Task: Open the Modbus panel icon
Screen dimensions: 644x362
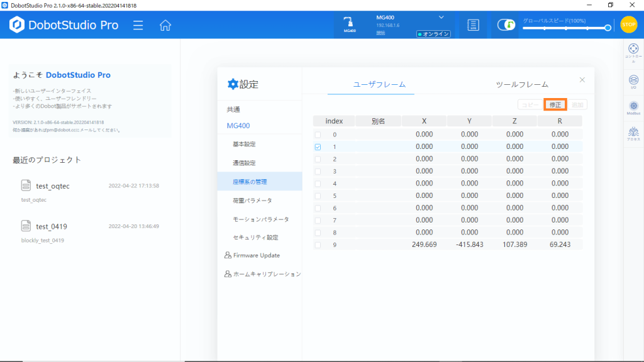Action: (633, 107)
